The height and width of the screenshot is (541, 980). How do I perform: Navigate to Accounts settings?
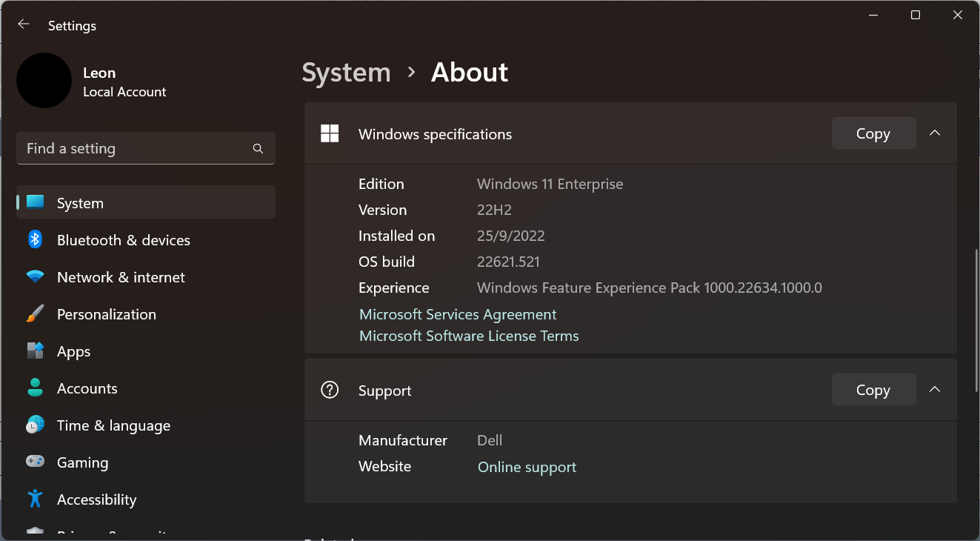pyautogui.click(x=146, y=388)
